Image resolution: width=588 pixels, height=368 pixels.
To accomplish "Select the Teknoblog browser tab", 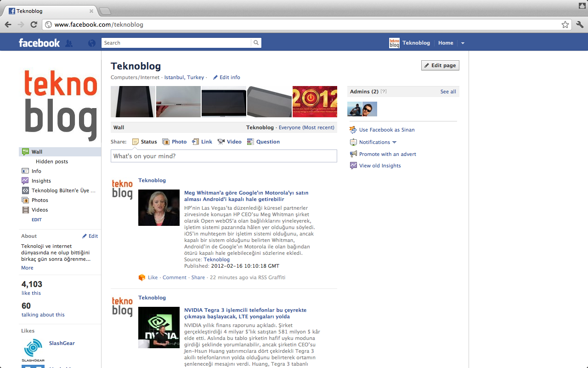I will coord(51,11).
